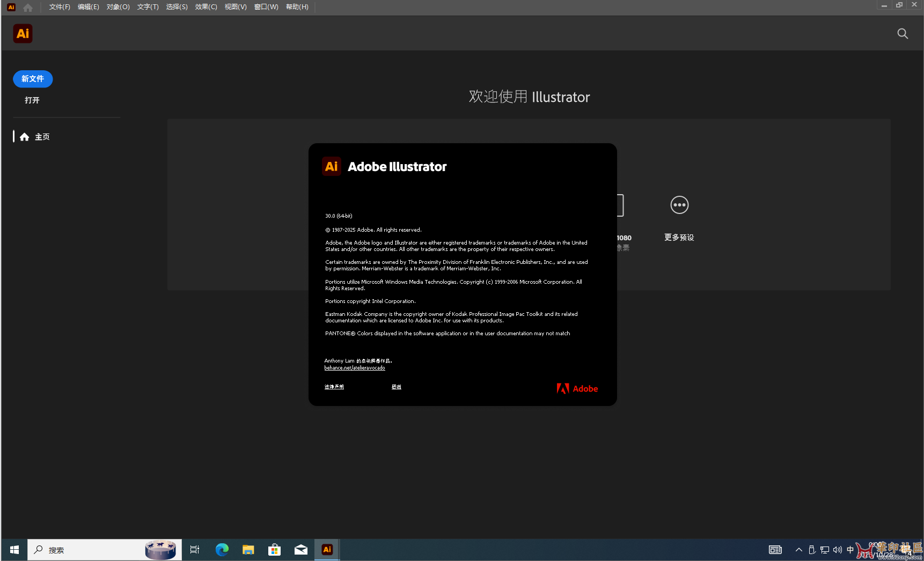Open the 效果(C) menu
The height and width of the screenshot is (561, 924).
pos(206,7)
